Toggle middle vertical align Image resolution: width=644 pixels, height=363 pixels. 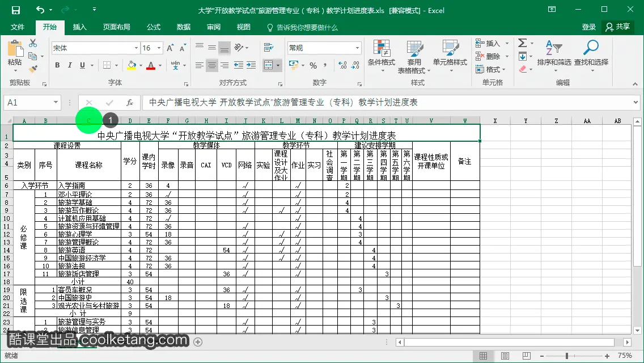click(212, 48)
